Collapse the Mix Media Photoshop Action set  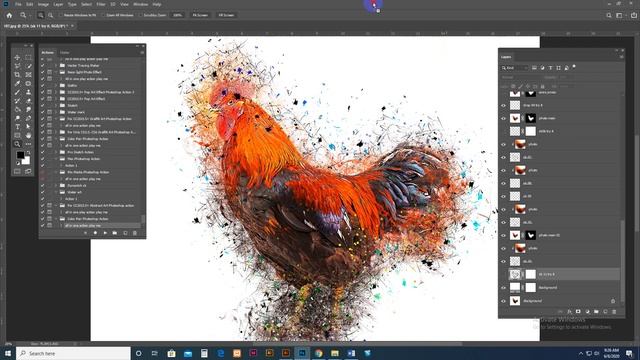click(56, 172)
